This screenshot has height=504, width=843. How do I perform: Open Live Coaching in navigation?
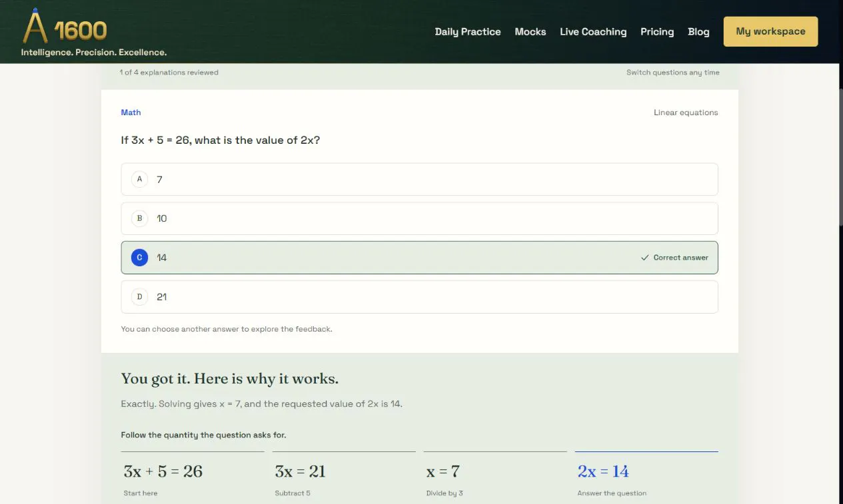tap(593, 31)
